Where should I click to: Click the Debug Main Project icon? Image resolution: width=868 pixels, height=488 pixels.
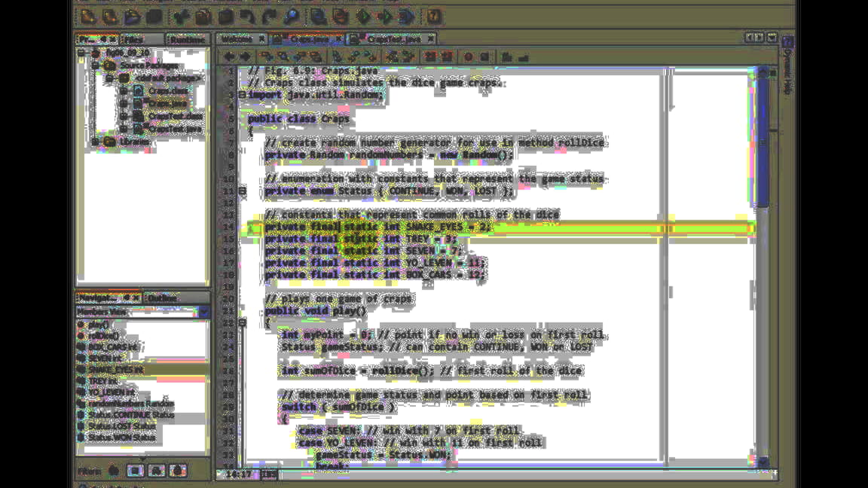(384, 17)
